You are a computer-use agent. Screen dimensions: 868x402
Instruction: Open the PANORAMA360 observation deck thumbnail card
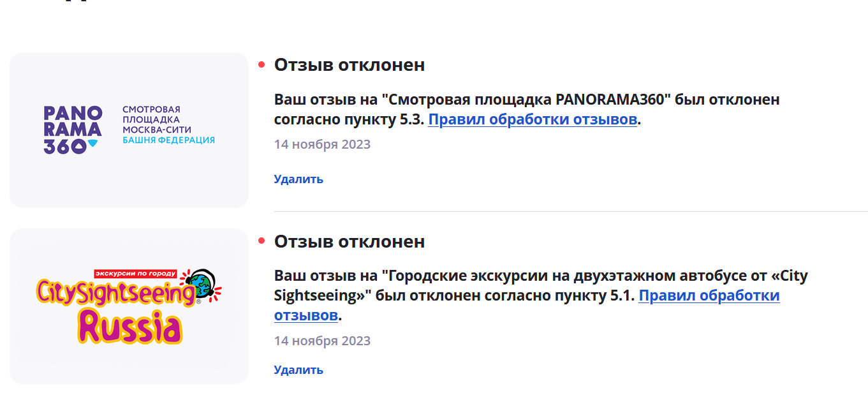[x=129, y=130]
